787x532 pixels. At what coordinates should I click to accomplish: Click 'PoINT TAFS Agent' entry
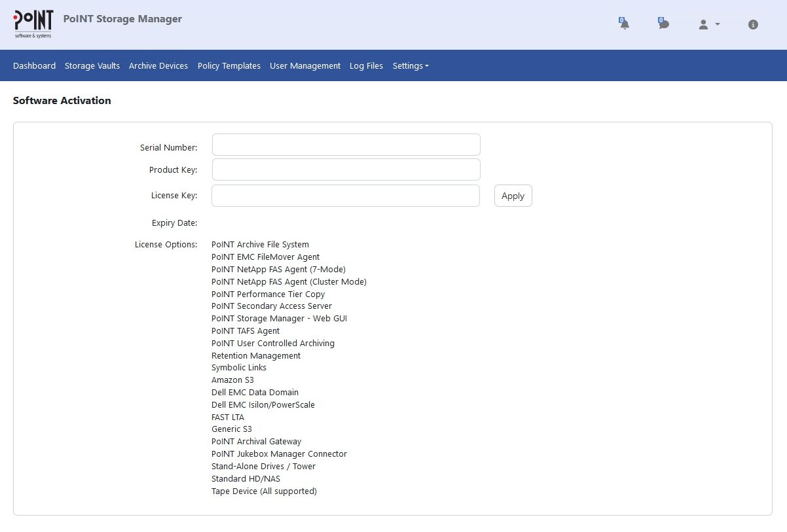246,331
